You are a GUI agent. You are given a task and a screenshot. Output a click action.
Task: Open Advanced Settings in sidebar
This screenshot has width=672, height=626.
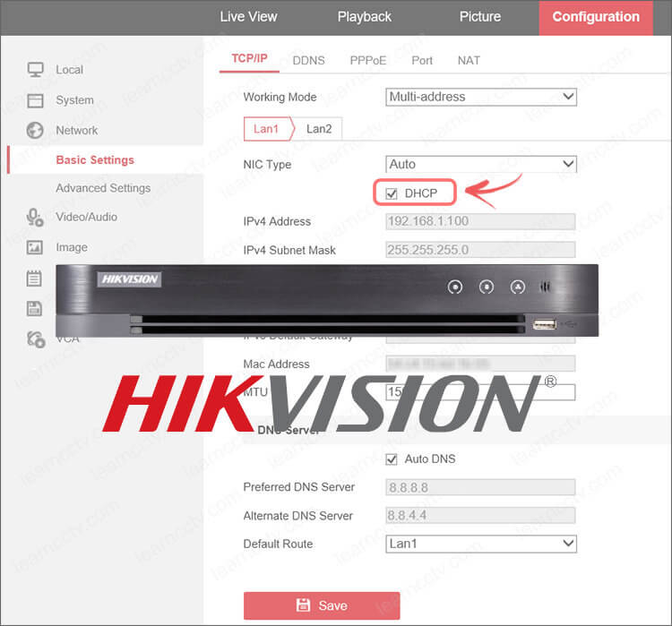103,188
